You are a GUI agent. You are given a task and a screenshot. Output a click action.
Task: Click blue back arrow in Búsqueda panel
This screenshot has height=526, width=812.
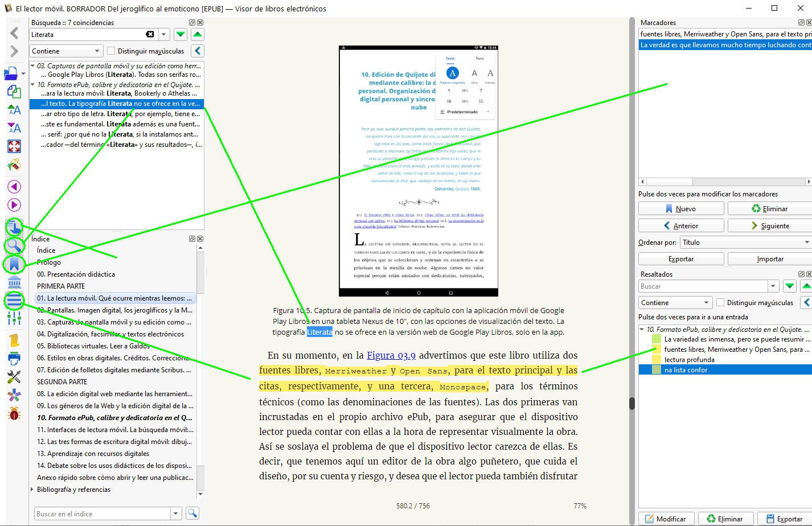coord(197,51)
